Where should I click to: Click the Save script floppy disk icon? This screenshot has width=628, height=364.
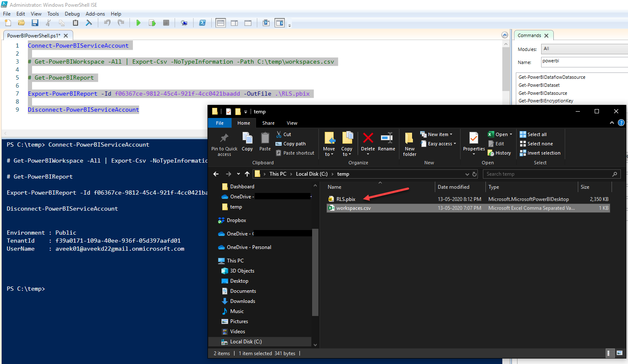(x=35, y=23)
